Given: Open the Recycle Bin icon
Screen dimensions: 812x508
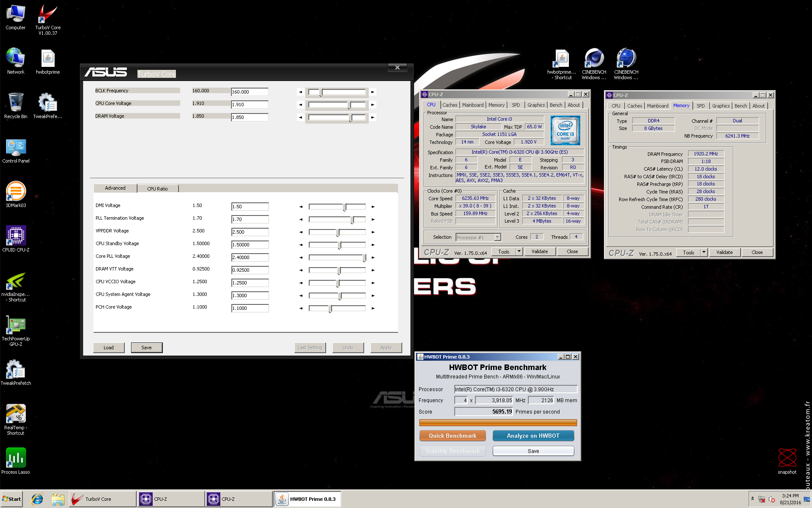Looking at the screenshot, I should click(x=16, y=106).
